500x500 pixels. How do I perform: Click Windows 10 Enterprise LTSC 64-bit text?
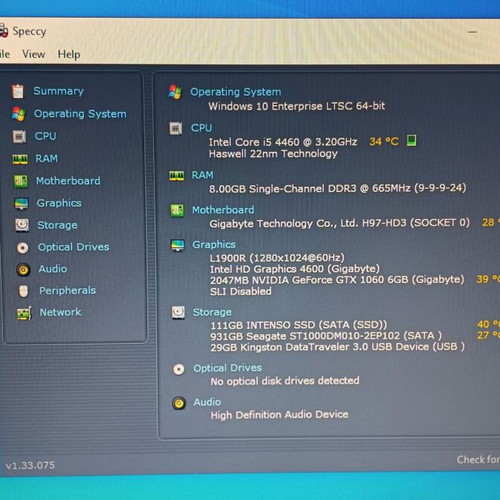pyautogui.click(x=297, y=106)
